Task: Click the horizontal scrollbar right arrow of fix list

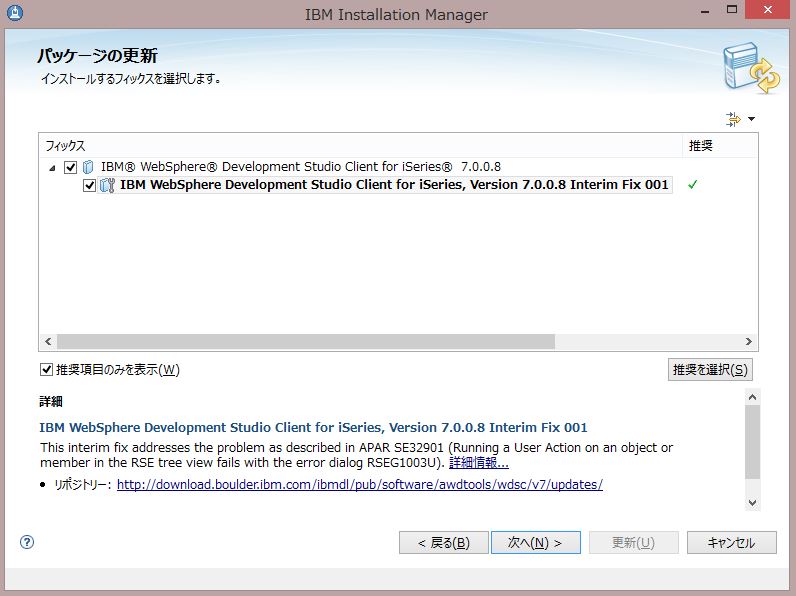Action: pos(749,342)
